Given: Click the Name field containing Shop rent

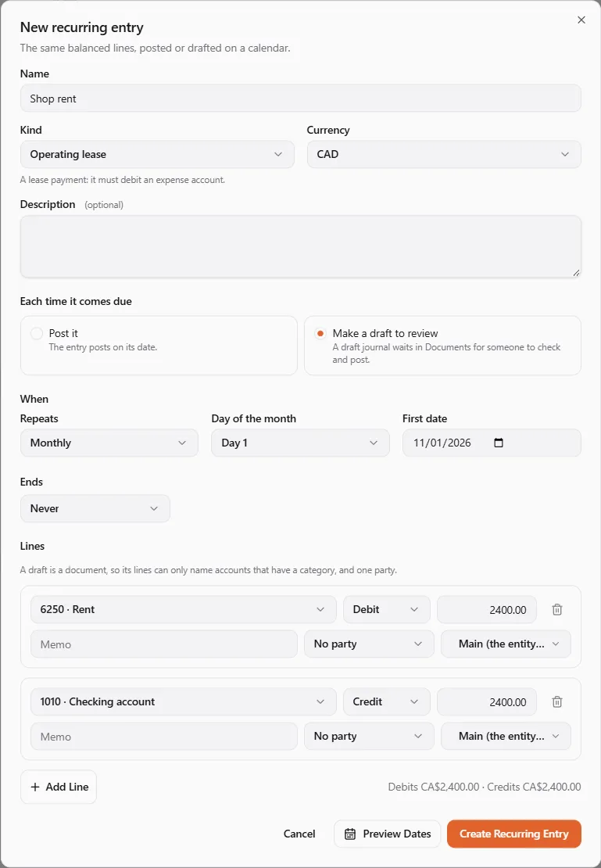Looking at the screenshot, I should tap(300, 99).
